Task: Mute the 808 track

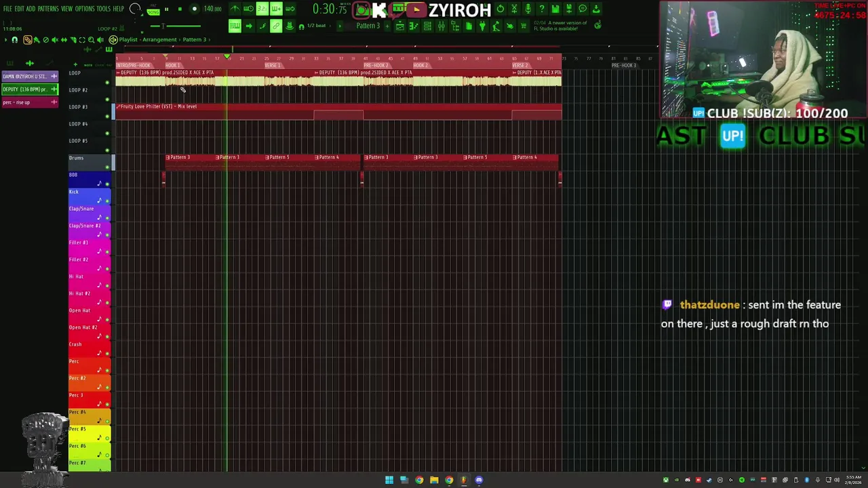Action: pyautogui.click(x=107, y=184)
